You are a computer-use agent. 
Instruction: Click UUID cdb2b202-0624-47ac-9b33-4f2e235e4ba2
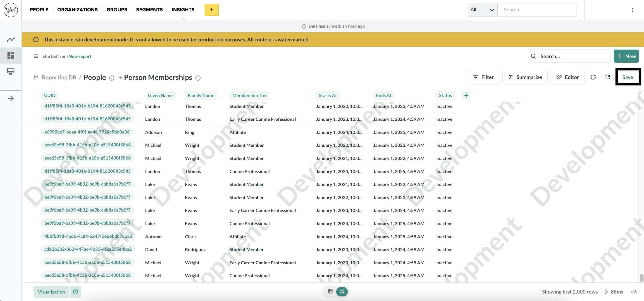pos(88,249)
